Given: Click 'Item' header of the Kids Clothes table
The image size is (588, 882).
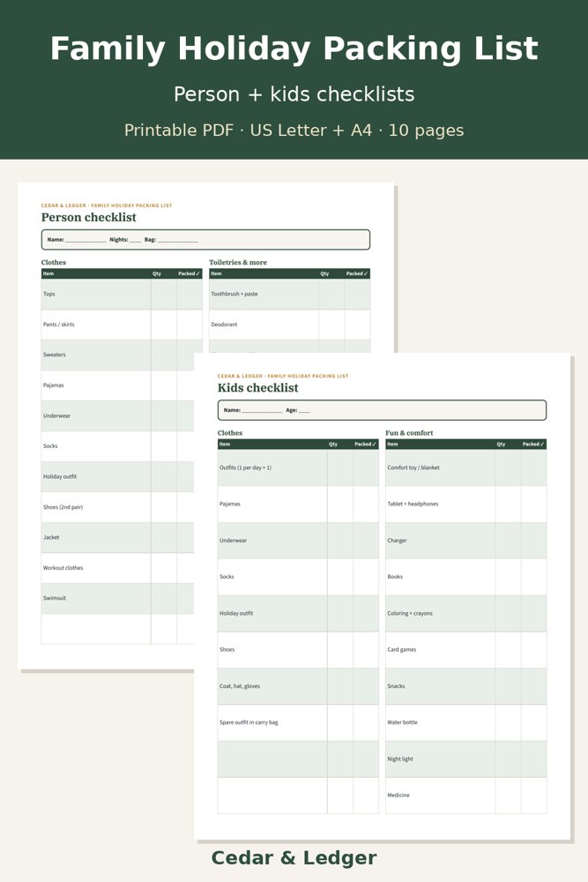Looking at the screenshot, I should pyautogui.click(x=225, y=445).
